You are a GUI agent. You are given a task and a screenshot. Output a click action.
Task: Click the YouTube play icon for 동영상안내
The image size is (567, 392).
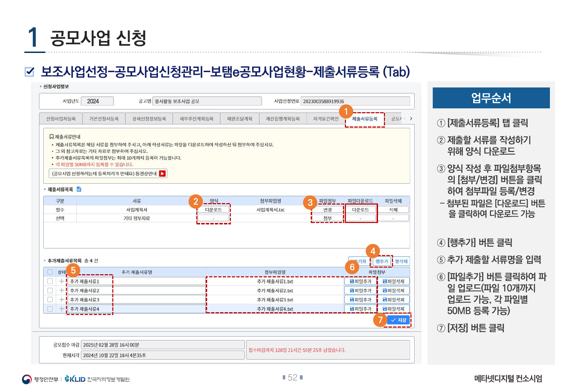coord(162,174)
